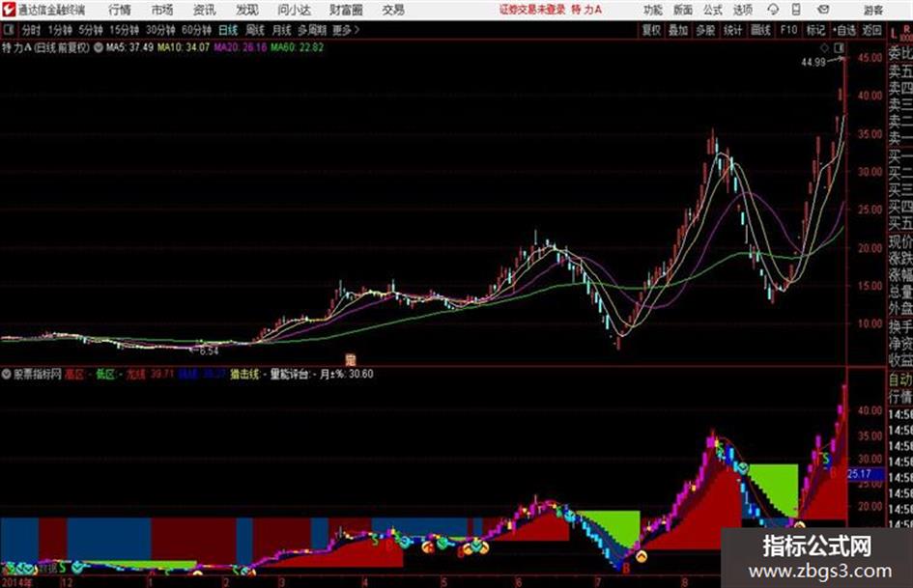Screen dimensions: 913x588
Task: Click the 6.54 low price label
Action: (209, 351)
